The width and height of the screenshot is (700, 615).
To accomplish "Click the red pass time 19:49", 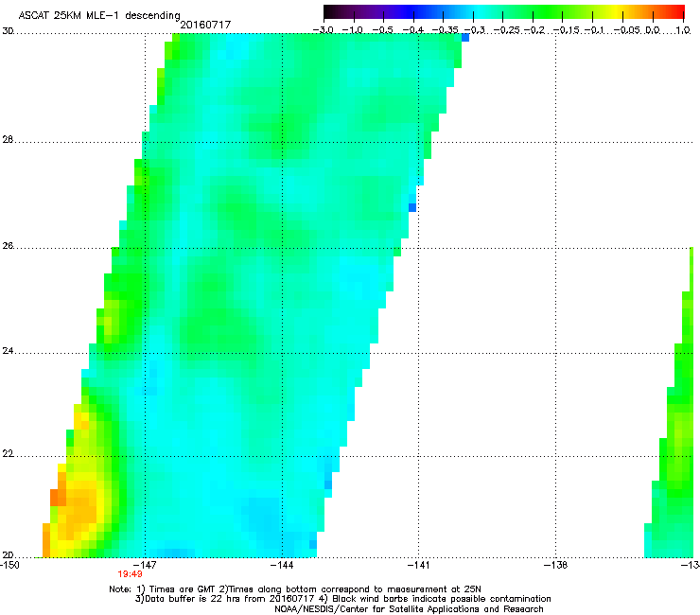I will click(130, 574).
